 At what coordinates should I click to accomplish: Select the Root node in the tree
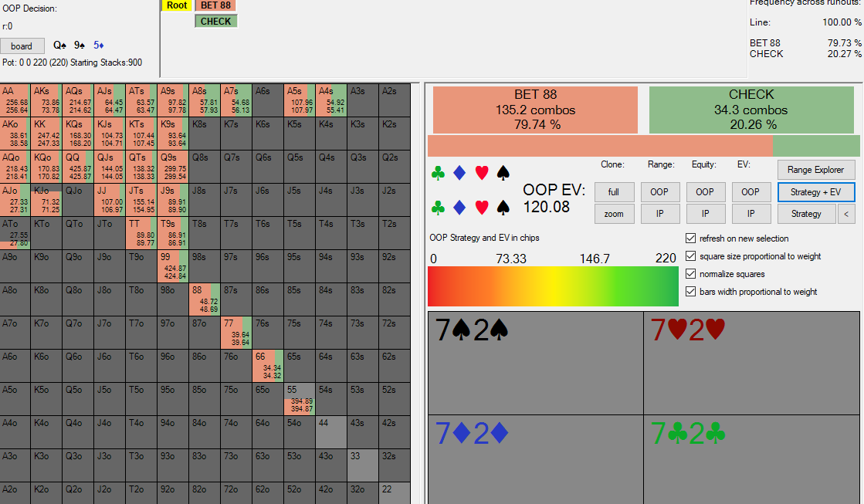click(177, 5)
